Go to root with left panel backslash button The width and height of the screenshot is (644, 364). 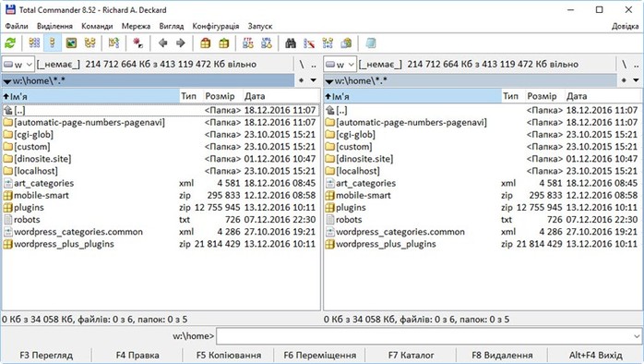point(302,65)
